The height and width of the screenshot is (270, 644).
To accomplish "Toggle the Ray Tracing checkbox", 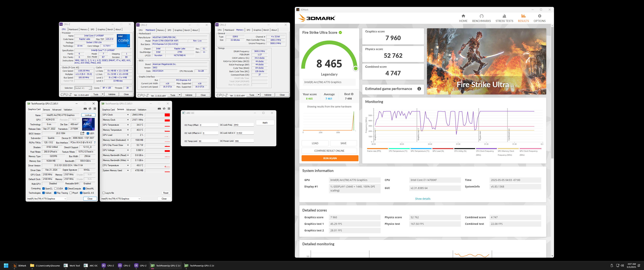I will (55, 193).
